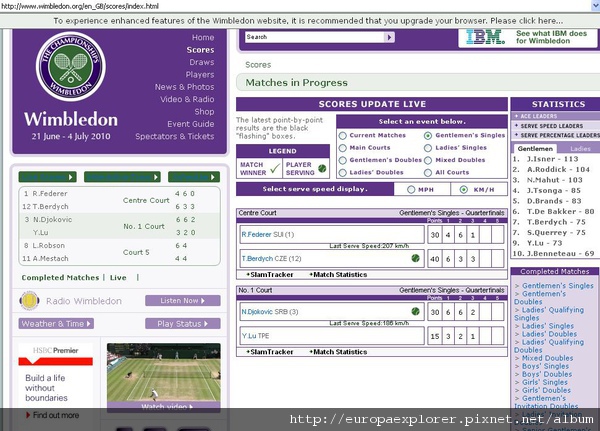The width and height of the screenshot is (600, 431).
Task: Select the Ladies' Singles radio button
Action: 428,148
